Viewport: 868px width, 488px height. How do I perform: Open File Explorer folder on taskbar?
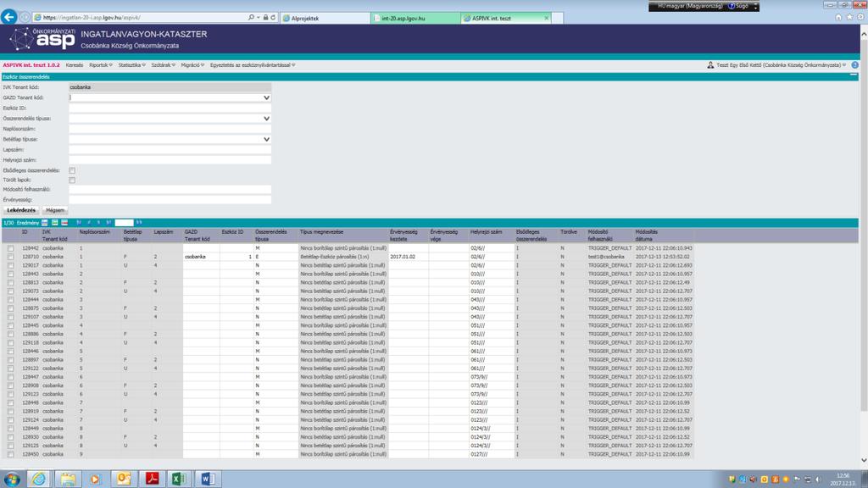(x=68, y=479)
